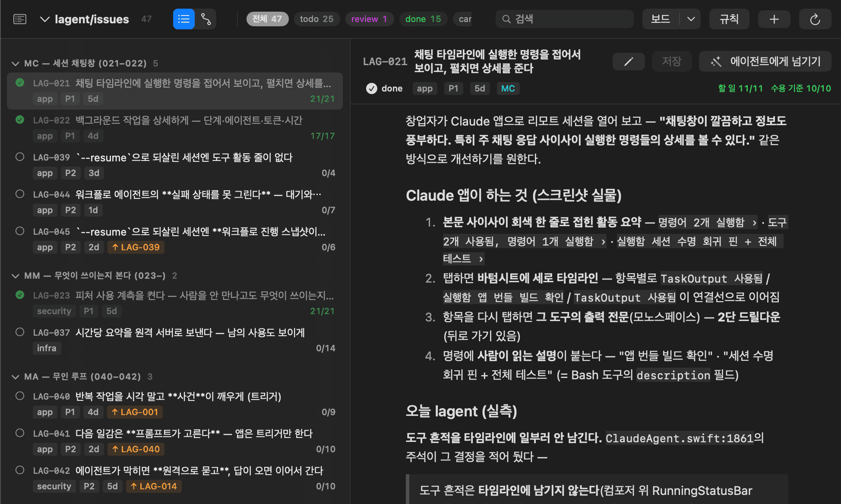The height and width of the screenshot is (504, 841).
Task: Click the 보드 button
Action: point(661,19)
